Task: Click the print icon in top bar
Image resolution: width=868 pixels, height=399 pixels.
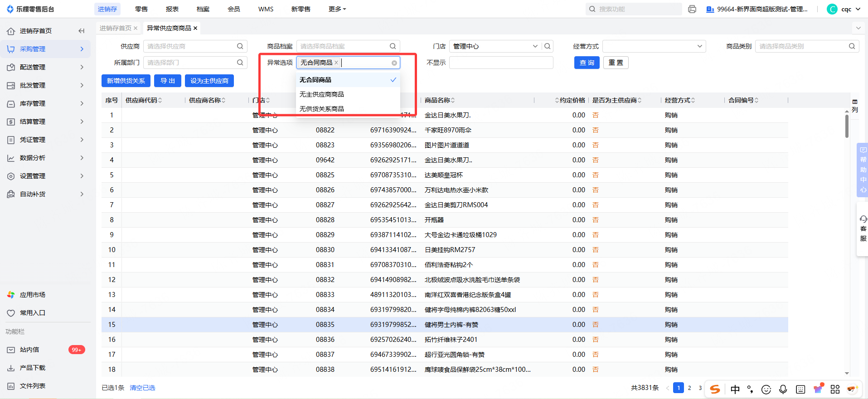Action: [692, 9]
